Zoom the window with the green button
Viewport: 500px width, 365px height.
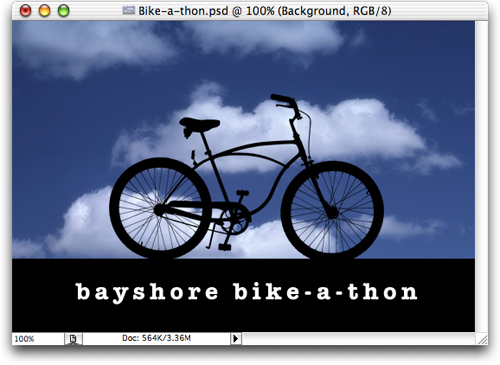pyautogui.click(x=63, y=11)
